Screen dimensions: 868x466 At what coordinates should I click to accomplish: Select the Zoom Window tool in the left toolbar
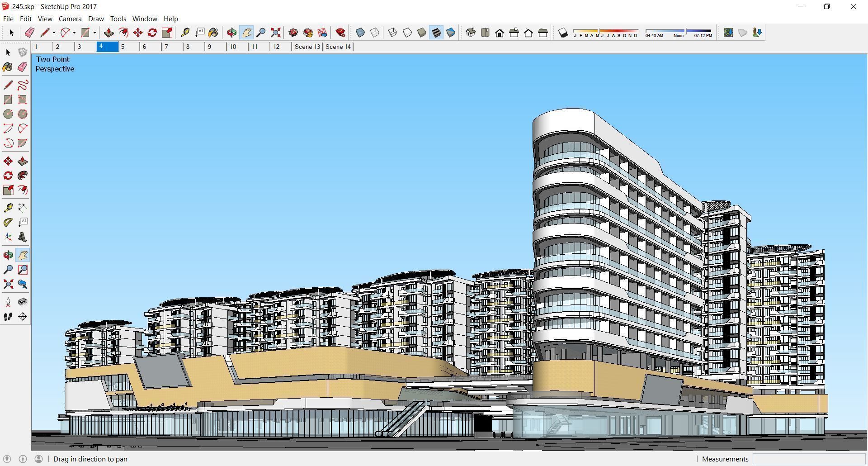pos(23,270)
